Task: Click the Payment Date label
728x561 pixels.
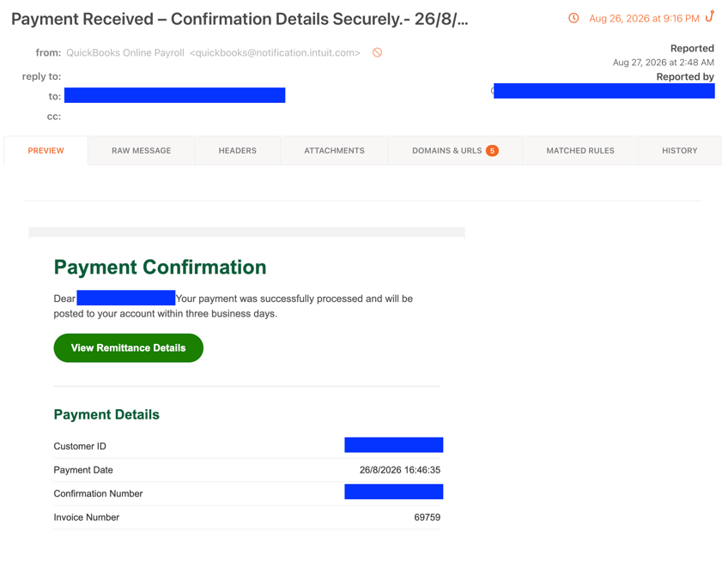Action: pyautogui.click(x=83, y=470)
